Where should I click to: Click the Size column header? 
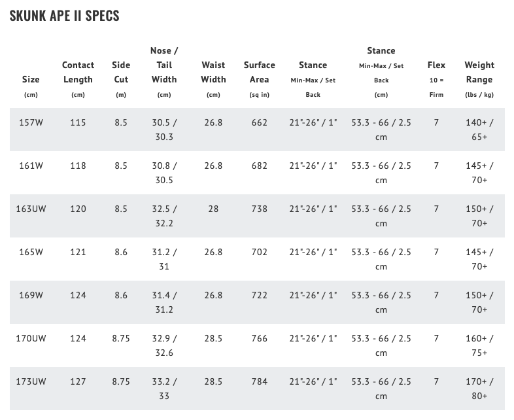click(31, 79)
